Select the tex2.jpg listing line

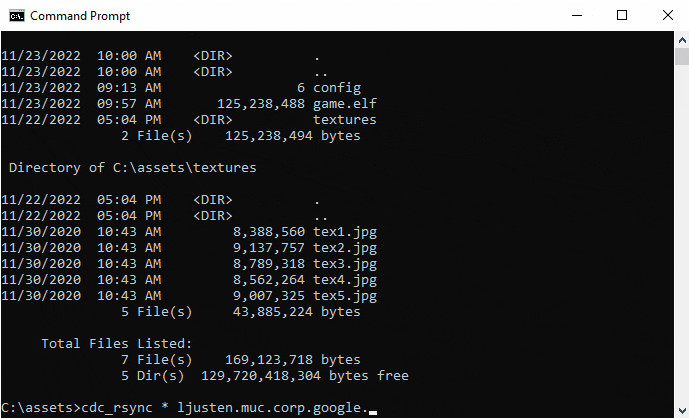[x=190, y=248]
